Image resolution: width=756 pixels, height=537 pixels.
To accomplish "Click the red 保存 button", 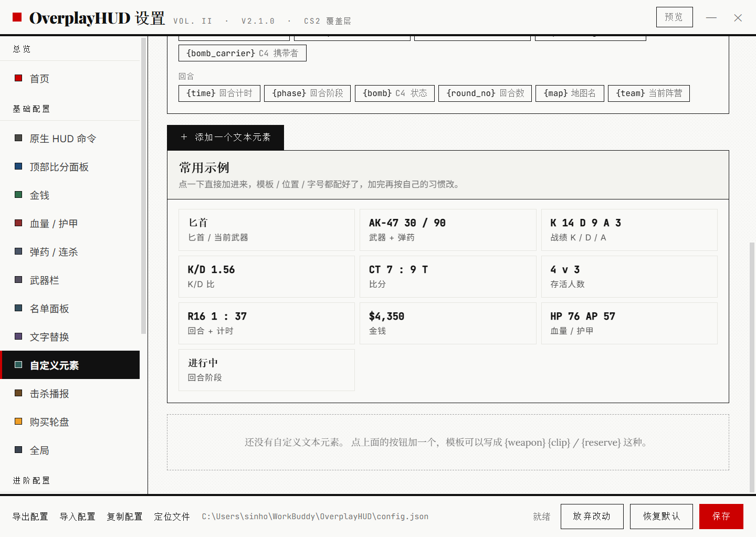I will pos(721,517).
